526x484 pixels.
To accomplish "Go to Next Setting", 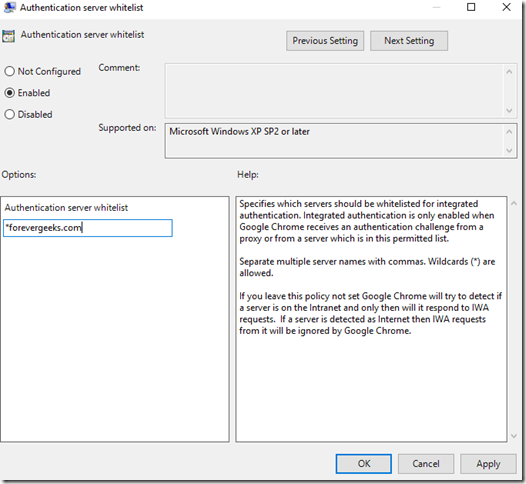I will point(409,41).
